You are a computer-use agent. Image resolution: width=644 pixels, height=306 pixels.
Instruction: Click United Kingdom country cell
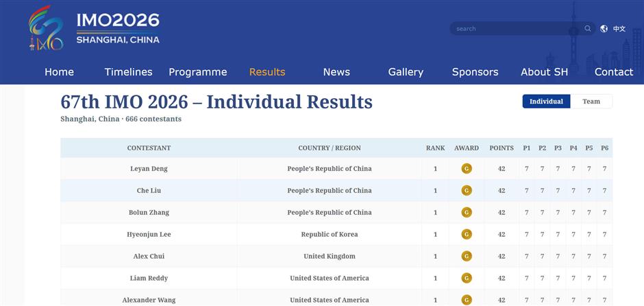pos(330,256)
